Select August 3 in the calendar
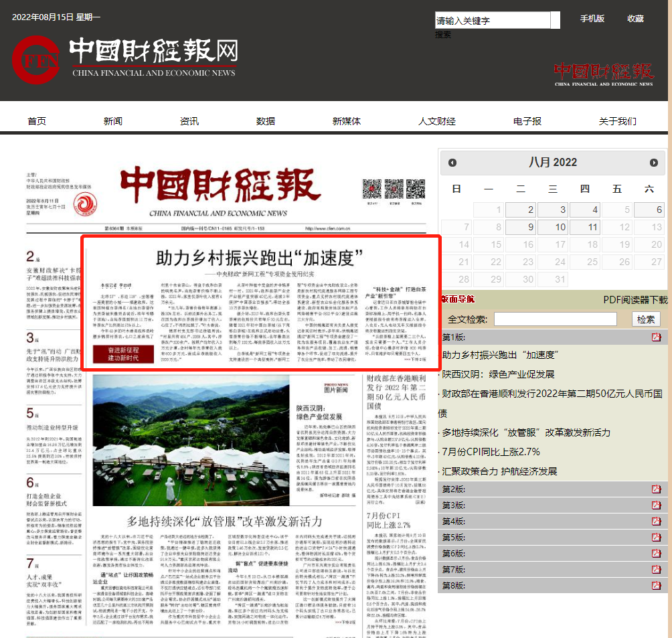Image resolution: width=672 pixels, height=638 pixels. (x=553, y=210)
